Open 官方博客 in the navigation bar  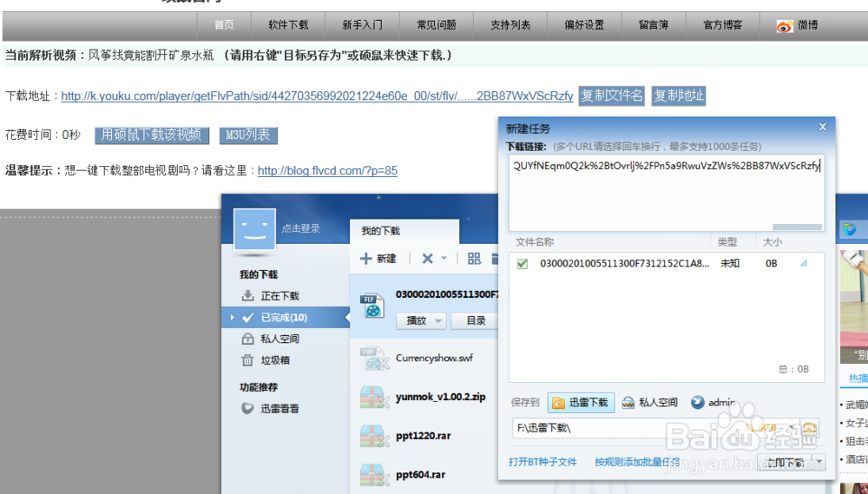(722, 25)
